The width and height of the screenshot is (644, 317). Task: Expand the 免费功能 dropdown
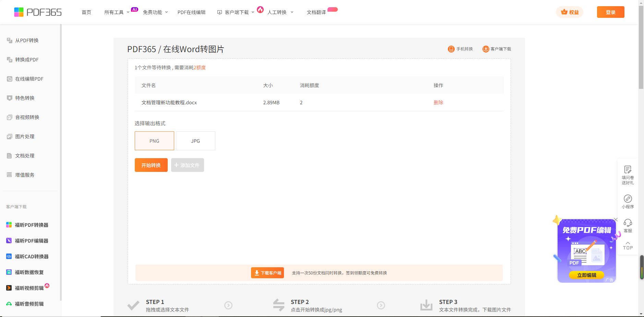pos(155,12)
